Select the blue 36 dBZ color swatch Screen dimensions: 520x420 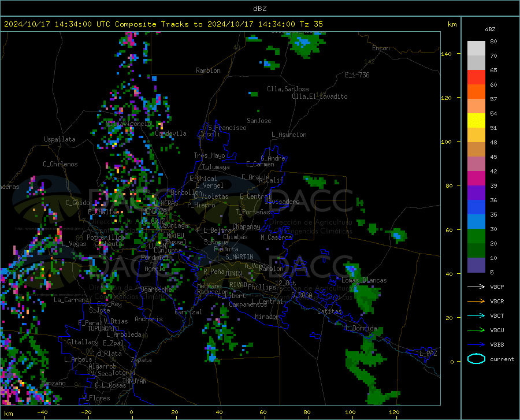476,207
